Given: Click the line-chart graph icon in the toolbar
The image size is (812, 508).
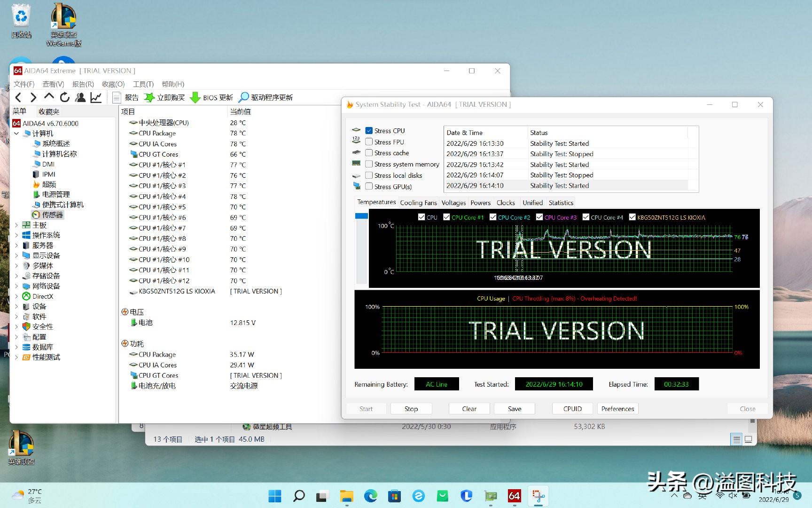Looking at the screenshot, I should (95, 97).
